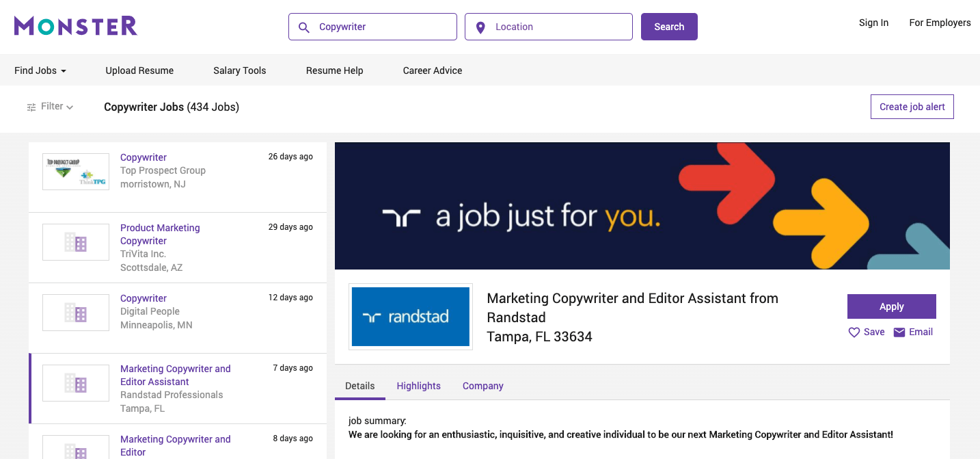Click the heart Save icon
This screenshot has width=980, height=459.
(854, 332)
